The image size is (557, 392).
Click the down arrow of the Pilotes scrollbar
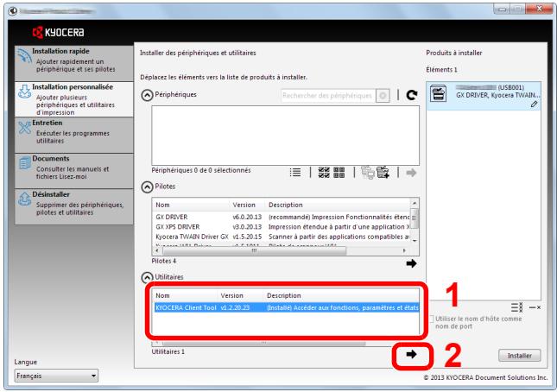[x=415, y=240]
